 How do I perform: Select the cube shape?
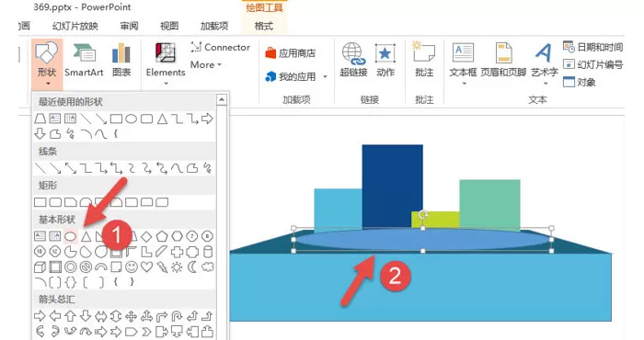pyautogui.click(x=40, y=267)
